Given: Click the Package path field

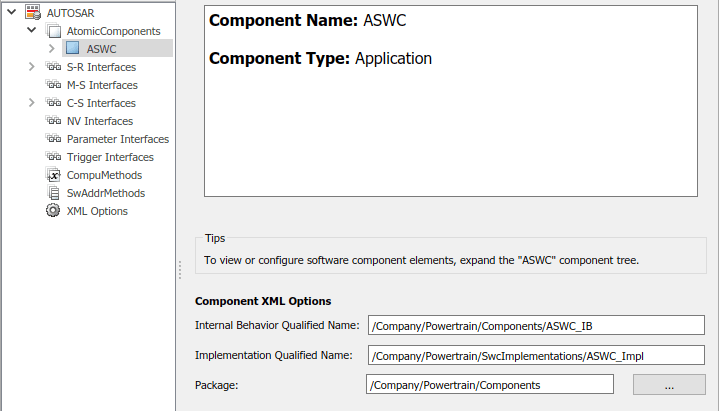Looking at the screenshot, I should pos(490,385).
